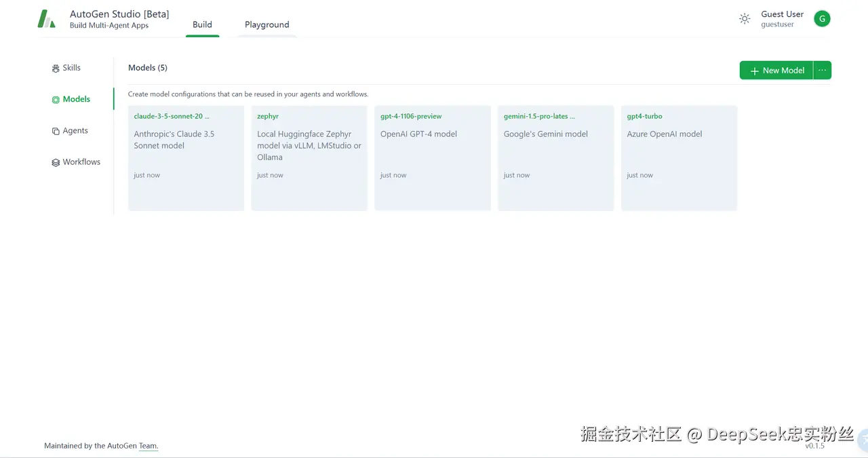Open the three-dots menu beside New Model
The height and width of the screenshot is (458, 868).
tap(822, 70)
